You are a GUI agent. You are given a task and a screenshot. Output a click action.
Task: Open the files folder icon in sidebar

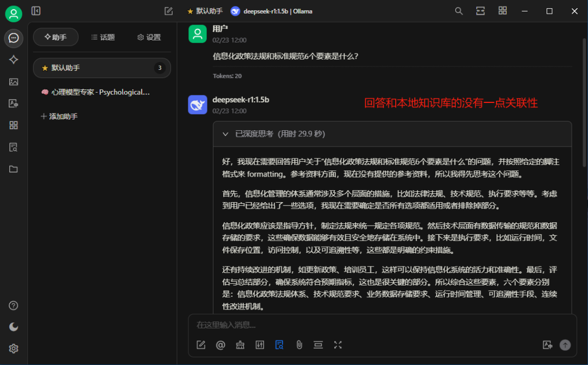tap(14, 169)
